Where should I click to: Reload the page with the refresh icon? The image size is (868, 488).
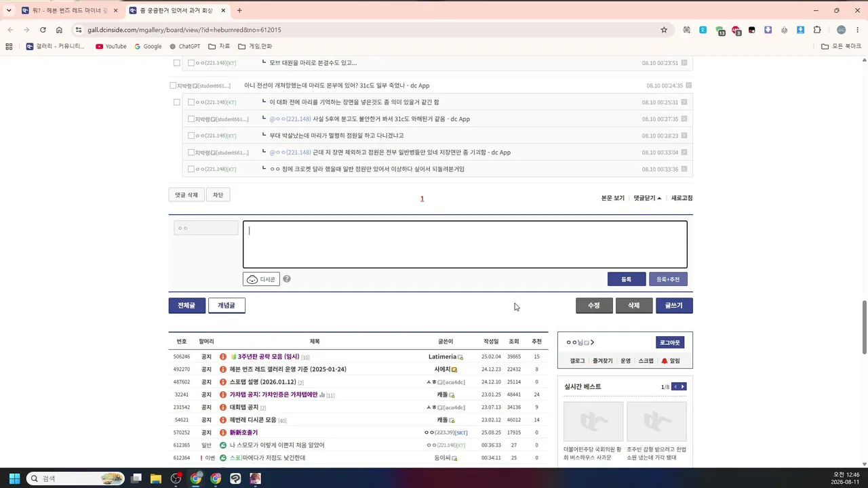pyautogui.click(x=43, y=30)
